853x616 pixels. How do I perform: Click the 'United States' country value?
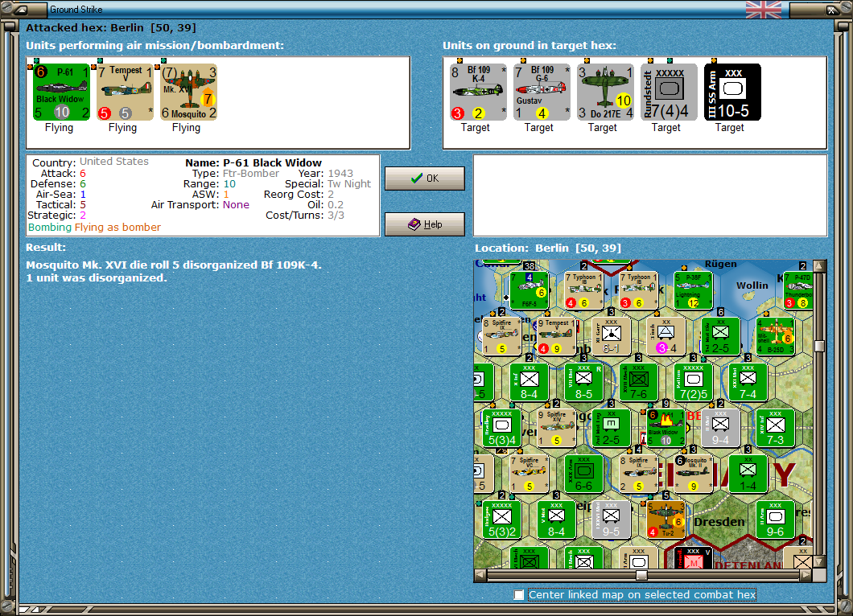tap(114, 162)
